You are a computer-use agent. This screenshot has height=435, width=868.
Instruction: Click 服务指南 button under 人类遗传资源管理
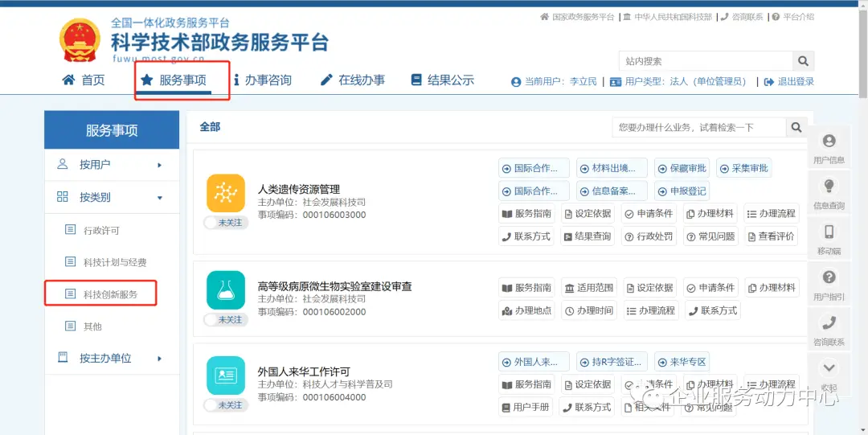point(526,214)
